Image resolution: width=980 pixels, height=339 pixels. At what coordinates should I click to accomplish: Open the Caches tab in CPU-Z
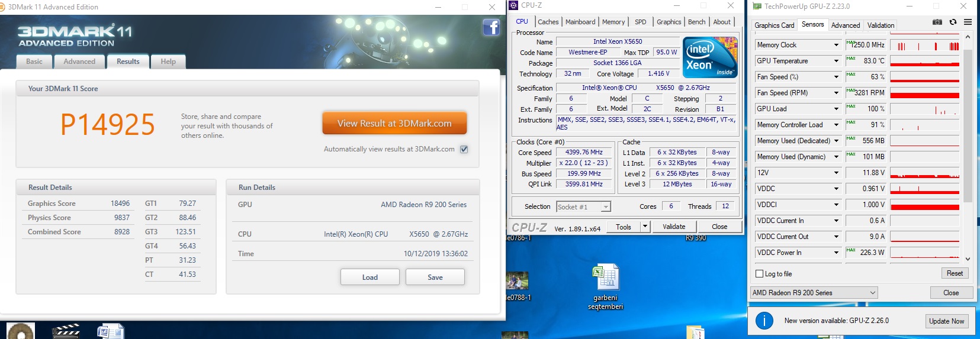[548, 22]
